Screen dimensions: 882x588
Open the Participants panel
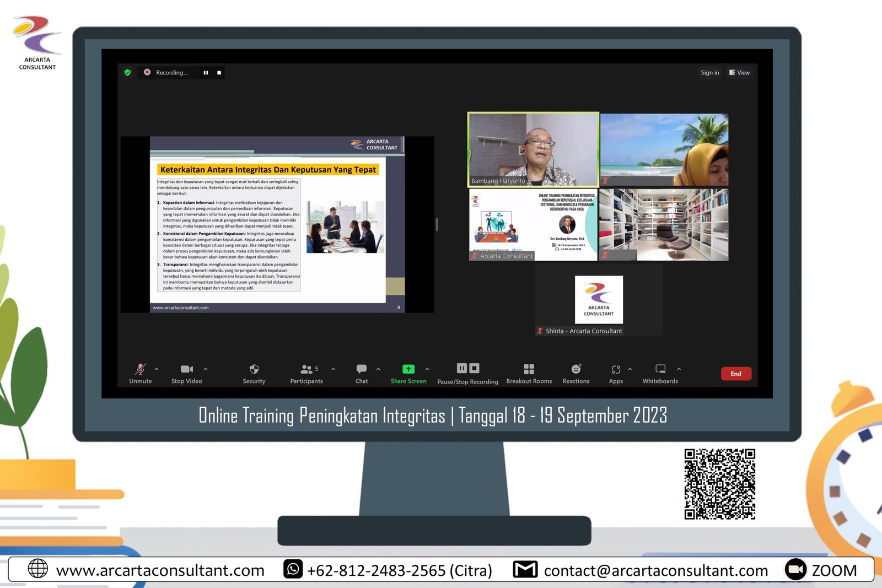tap(306, 369)
